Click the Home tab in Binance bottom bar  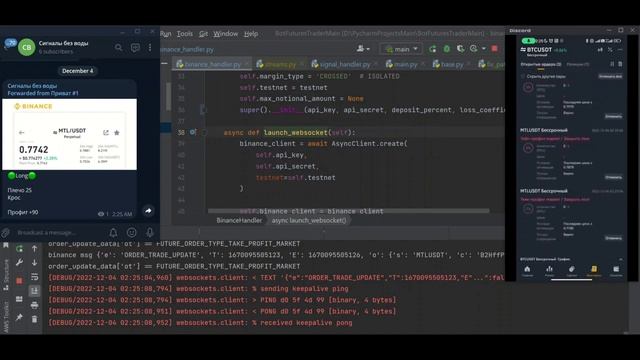coord(527,270)
